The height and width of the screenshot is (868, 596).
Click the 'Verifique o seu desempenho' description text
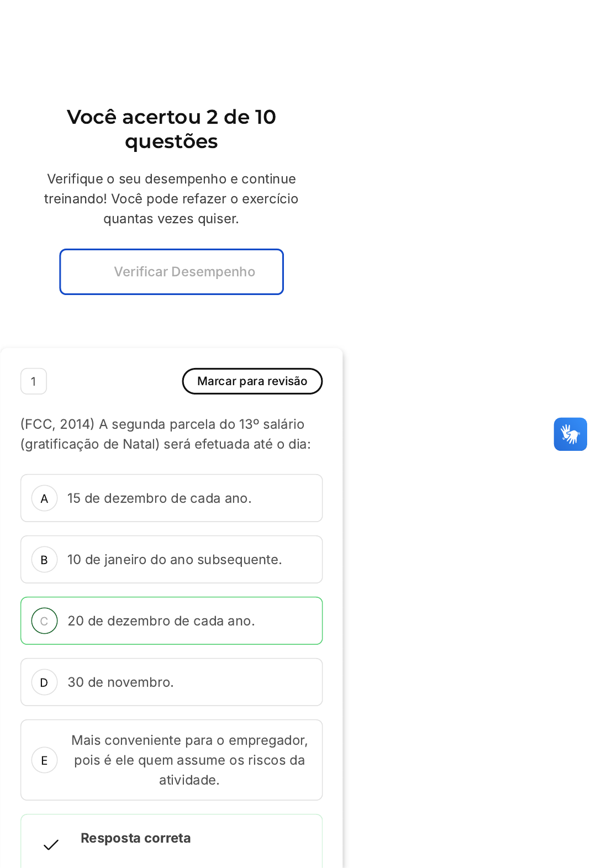[171, 179]
